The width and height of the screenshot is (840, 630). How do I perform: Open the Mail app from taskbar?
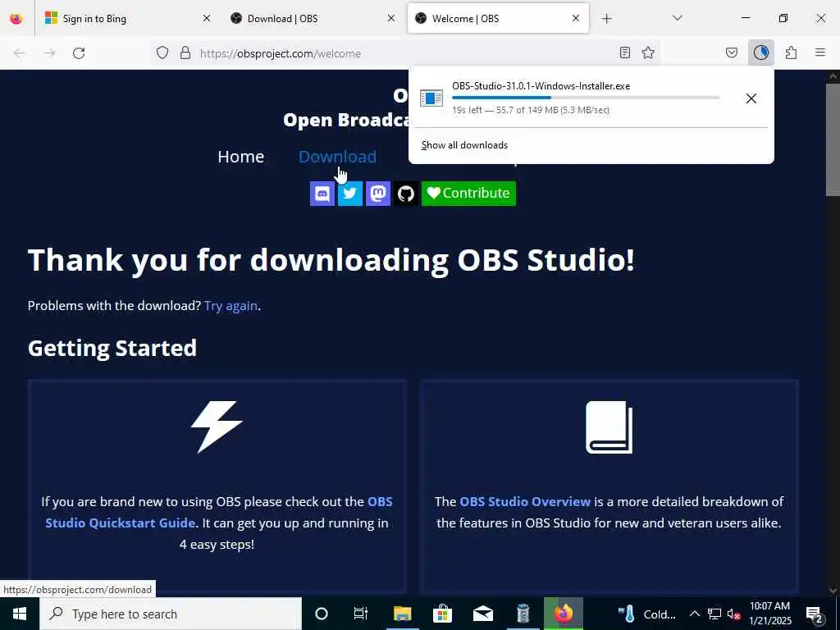click(482, 614)
